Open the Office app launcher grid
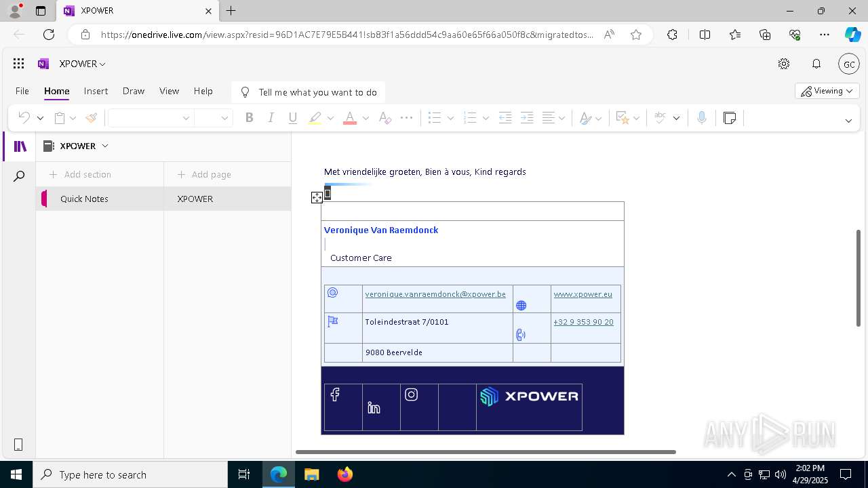The height and width of the screenshot is (488, 868). (19, 64)
